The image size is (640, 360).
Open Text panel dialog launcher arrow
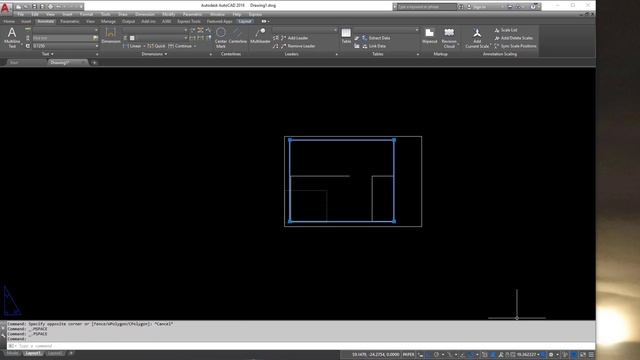pos(97,54)
